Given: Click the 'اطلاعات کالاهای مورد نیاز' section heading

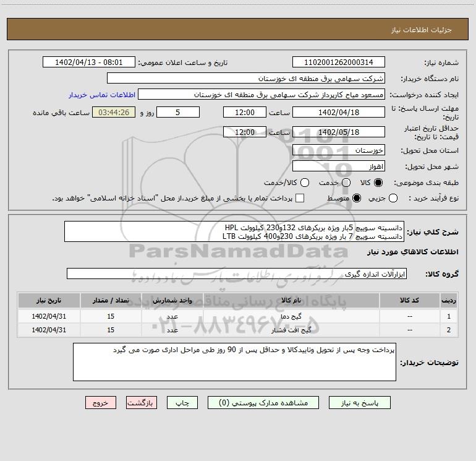Looking at the screenshot, I should click(413, 252).
